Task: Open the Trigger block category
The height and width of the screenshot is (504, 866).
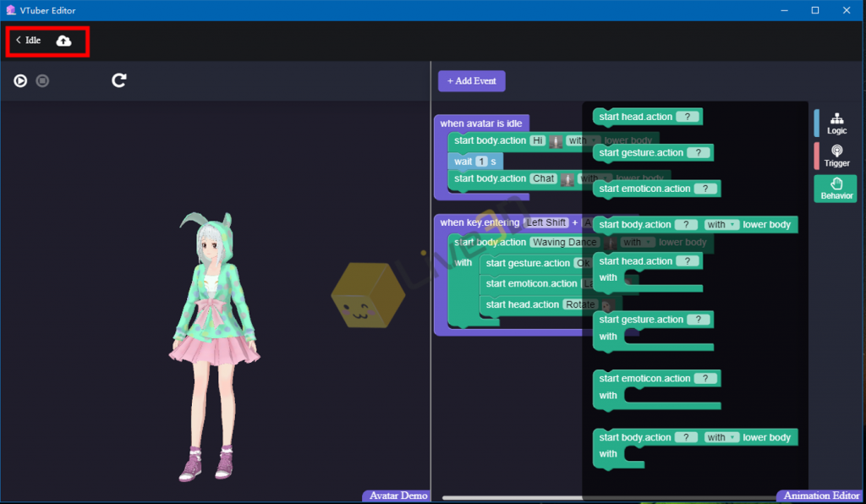Action: point(836,156)
